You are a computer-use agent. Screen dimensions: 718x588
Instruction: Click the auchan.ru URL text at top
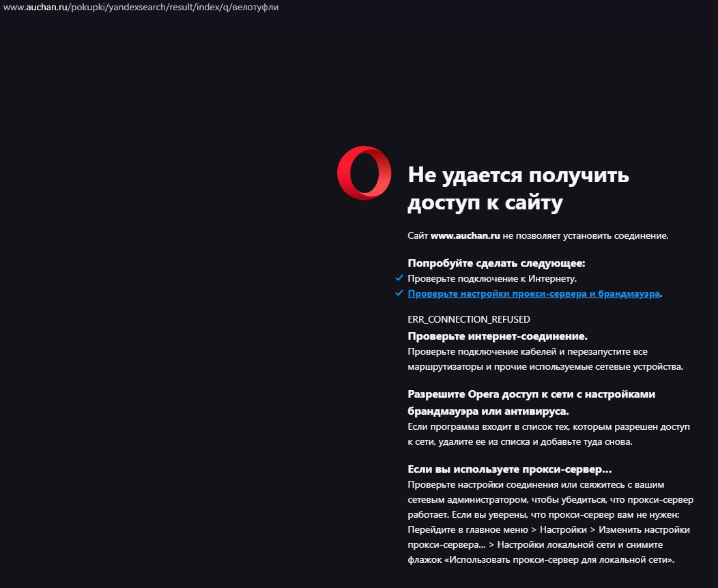(141, 8)
